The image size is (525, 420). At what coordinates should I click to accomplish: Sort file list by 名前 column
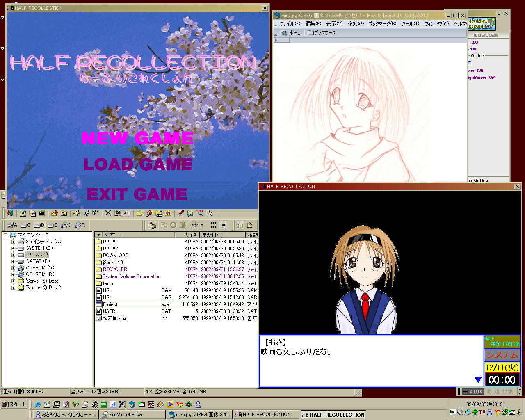click(138, 235)
